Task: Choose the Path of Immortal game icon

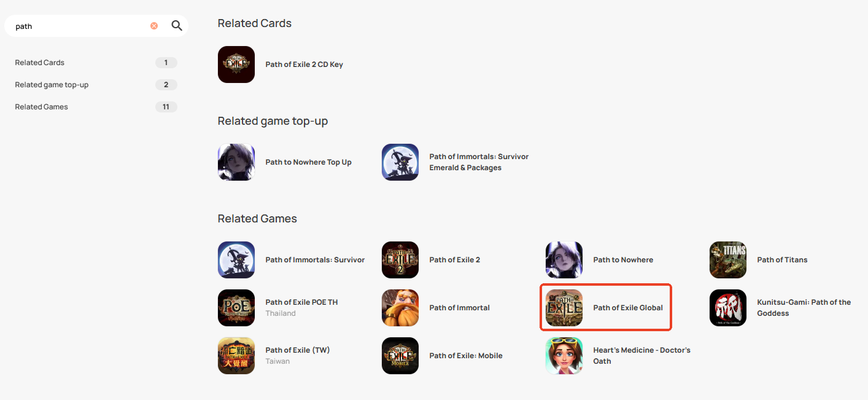Action: coord(400,308)
